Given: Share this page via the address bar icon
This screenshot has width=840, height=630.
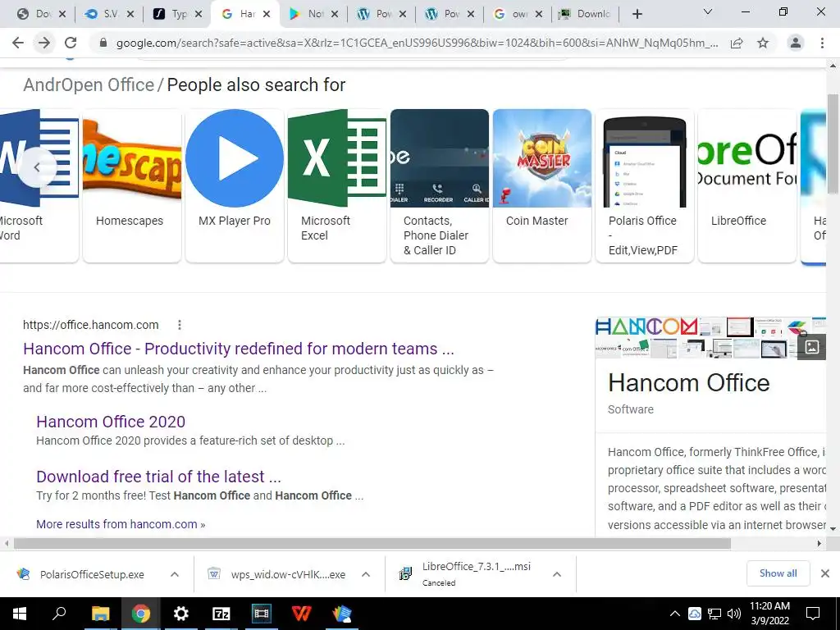Looking at the screenshot, I should click(x=737, y=43).
